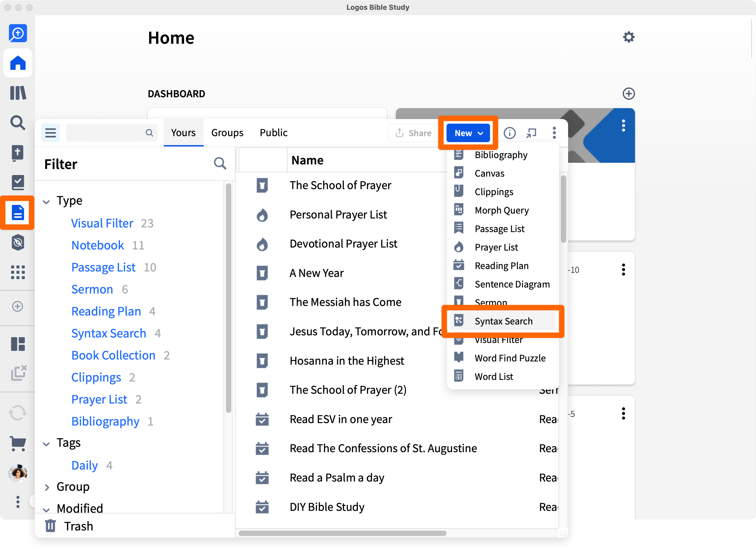
Task: Click the documents search input field
Action: tap(111, 133)
